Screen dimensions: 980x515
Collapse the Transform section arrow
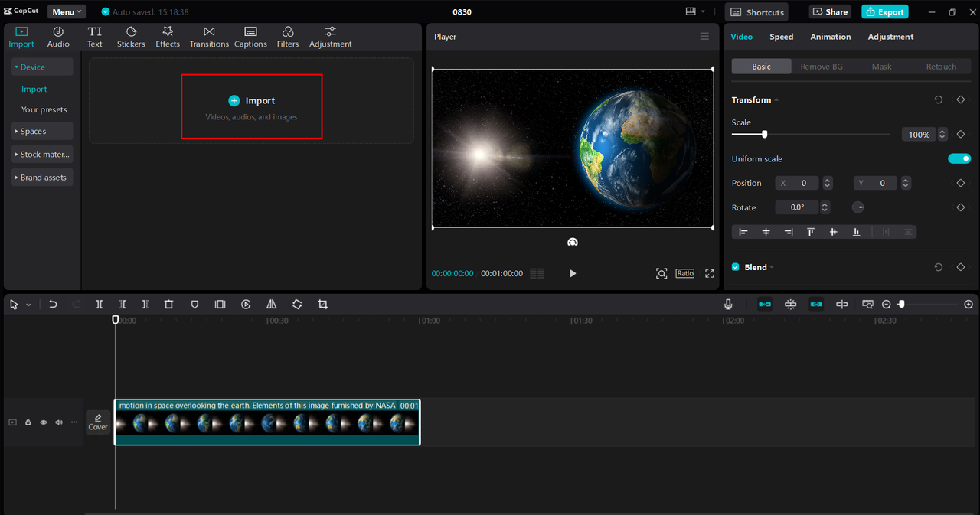776,100
